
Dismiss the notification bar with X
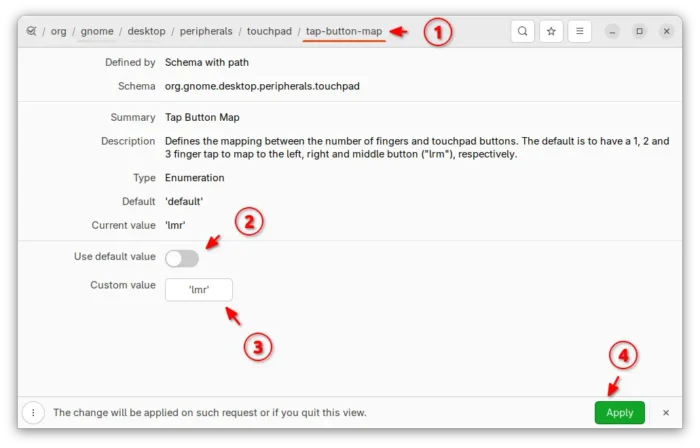coord(665,412)
